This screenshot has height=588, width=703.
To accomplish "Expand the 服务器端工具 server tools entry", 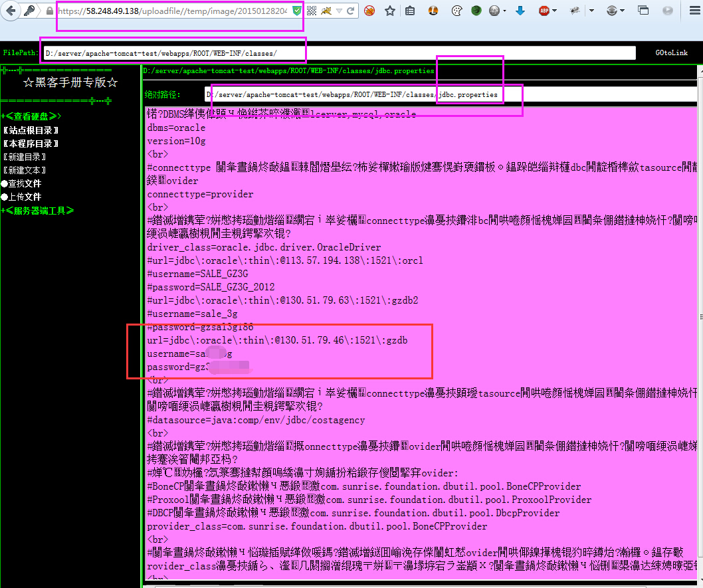I will pos(37,211).
